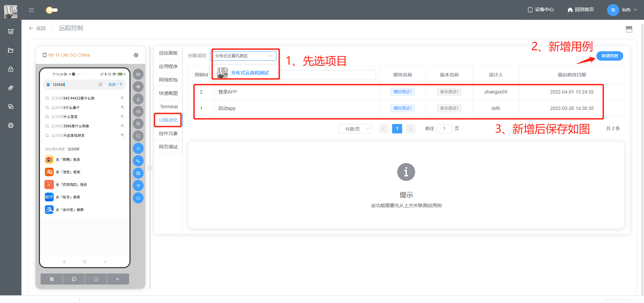This screenshot has height=303, width=644.
Task: Tap the 去「淘宝」搜索 suggestion
Action: pyautogui.click(x=85, y=172)
